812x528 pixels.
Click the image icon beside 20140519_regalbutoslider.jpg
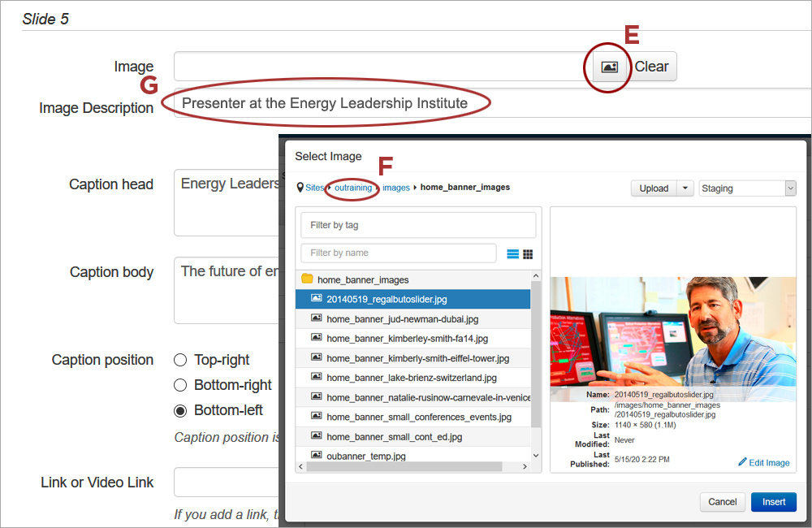[316, 299]
